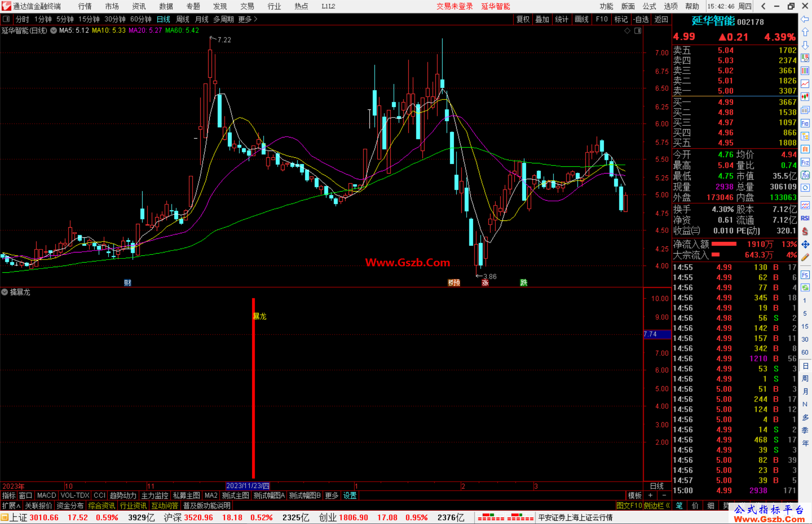Toggle 60-minute period in right sidebar
This screenshot has height=524, width=812.
(804, 352)
